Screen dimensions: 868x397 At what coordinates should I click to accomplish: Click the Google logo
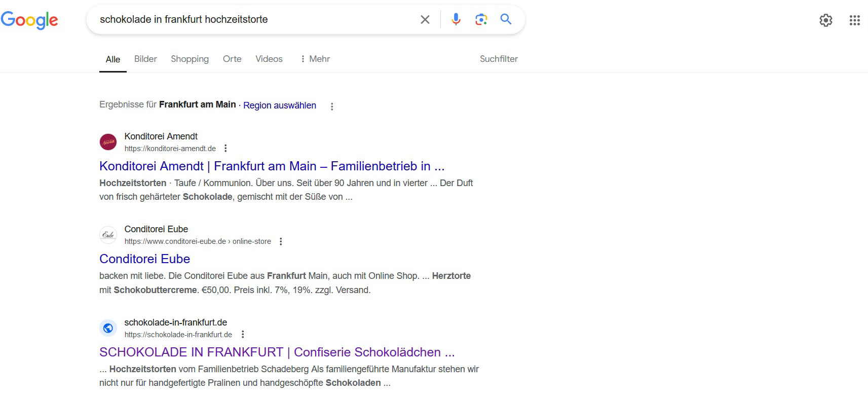29,20
